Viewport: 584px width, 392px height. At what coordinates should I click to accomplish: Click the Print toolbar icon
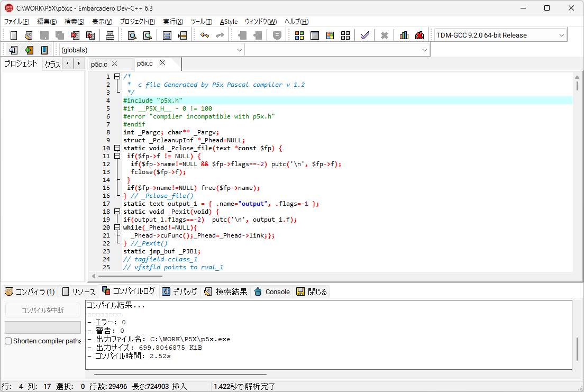coord(110,35)
